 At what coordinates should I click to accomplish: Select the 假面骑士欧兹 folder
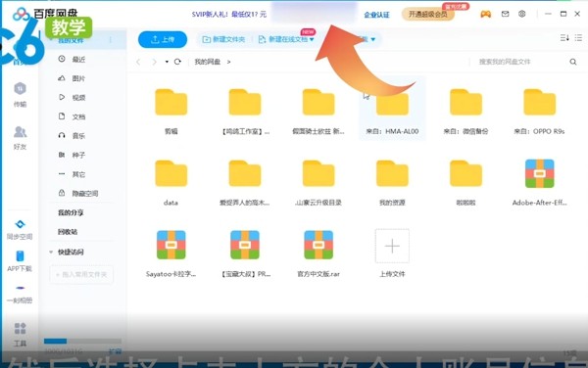pos(318,112)
